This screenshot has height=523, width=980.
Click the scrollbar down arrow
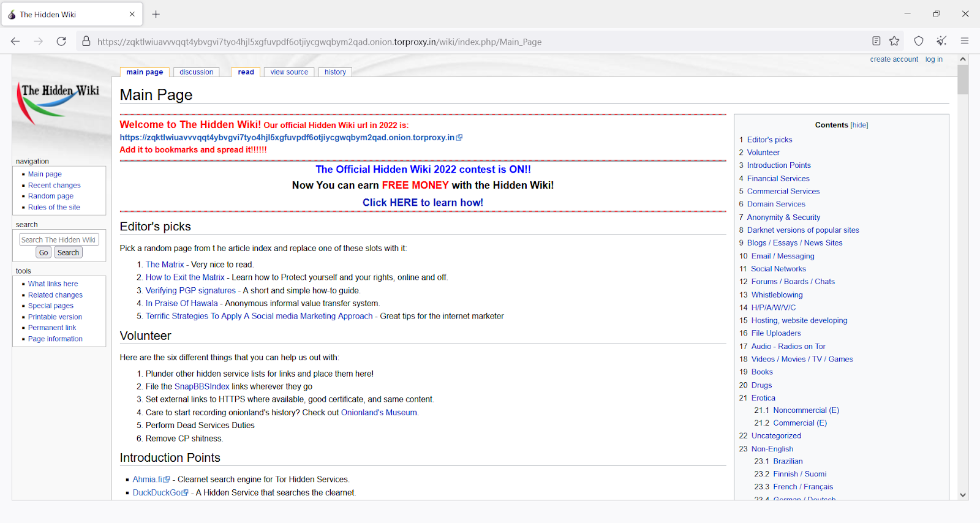pyautogui.click(x=963, y=495)
